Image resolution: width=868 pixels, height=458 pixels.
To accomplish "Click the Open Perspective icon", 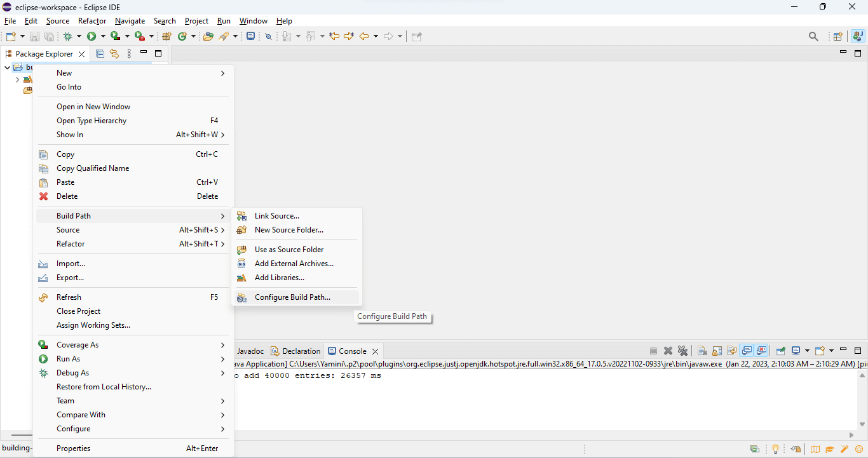I will click(x=837, y=36).
